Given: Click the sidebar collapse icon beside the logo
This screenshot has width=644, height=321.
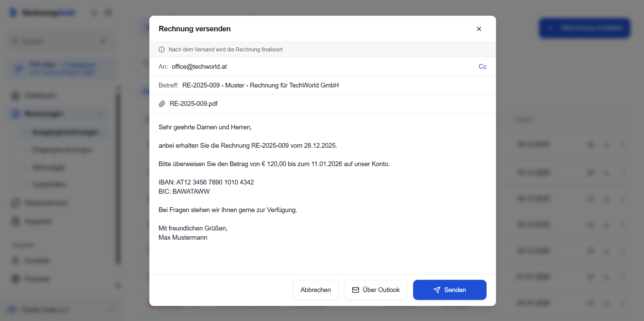Looking at the screenshot, I should click(x=108, y=12).
